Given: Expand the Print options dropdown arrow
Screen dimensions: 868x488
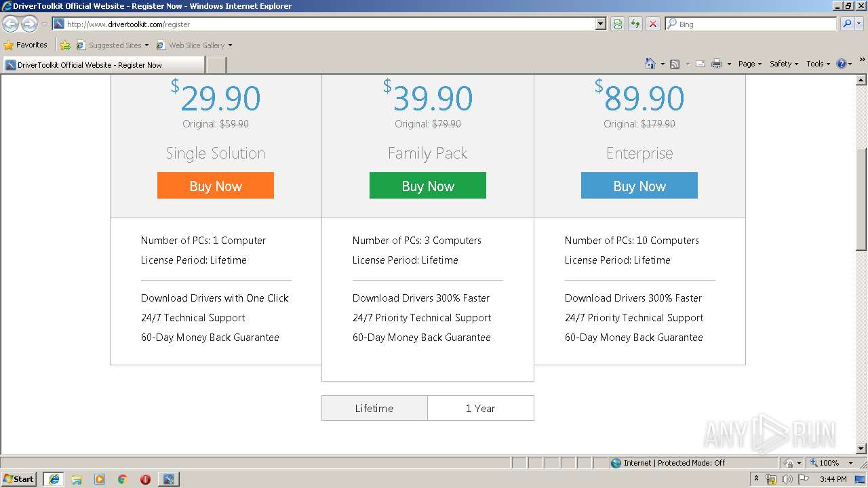Looking at the screenshot, I should pos(729,64).
